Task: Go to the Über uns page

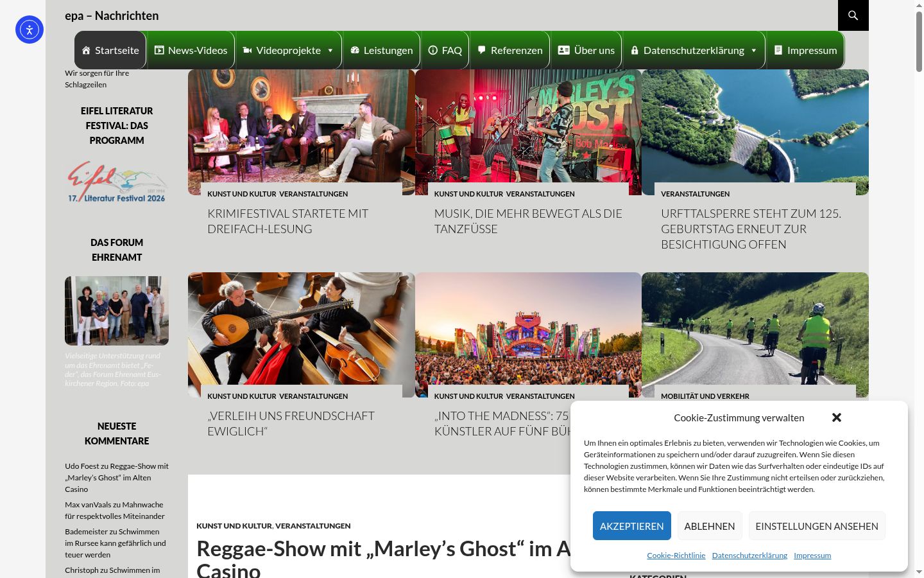Action: point(586,50)
